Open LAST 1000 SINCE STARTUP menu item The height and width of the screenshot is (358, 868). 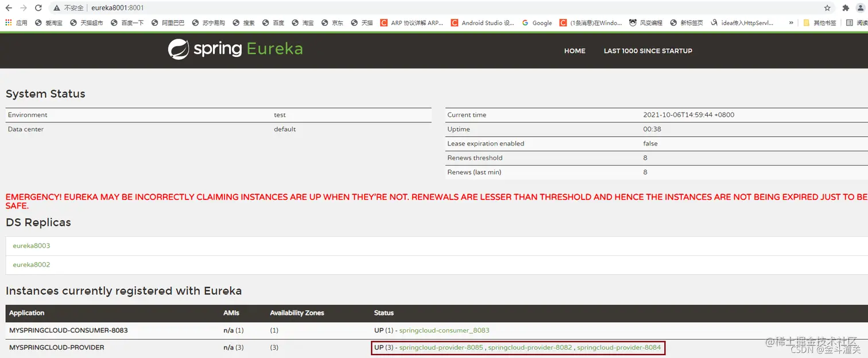point(648,51)
